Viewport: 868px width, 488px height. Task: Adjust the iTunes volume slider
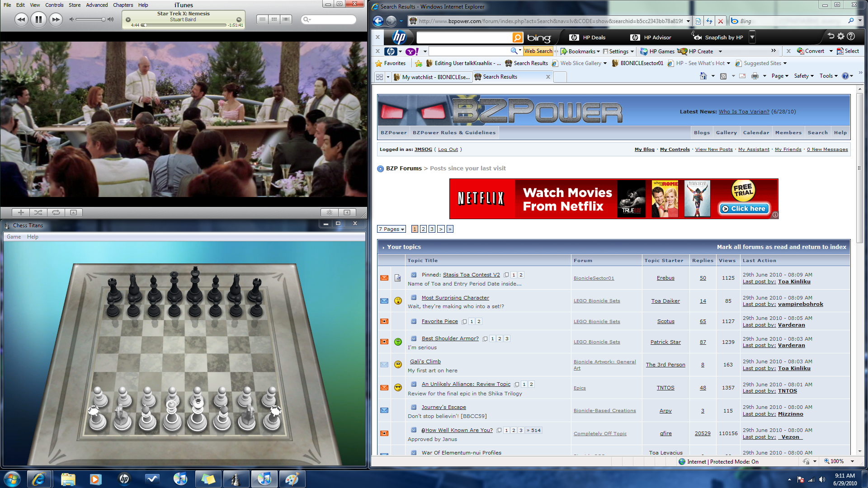pyautogui.click(x=90, y=19)
